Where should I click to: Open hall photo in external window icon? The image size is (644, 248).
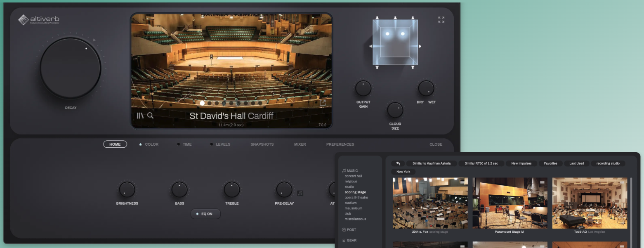click(x=323, y=103)
